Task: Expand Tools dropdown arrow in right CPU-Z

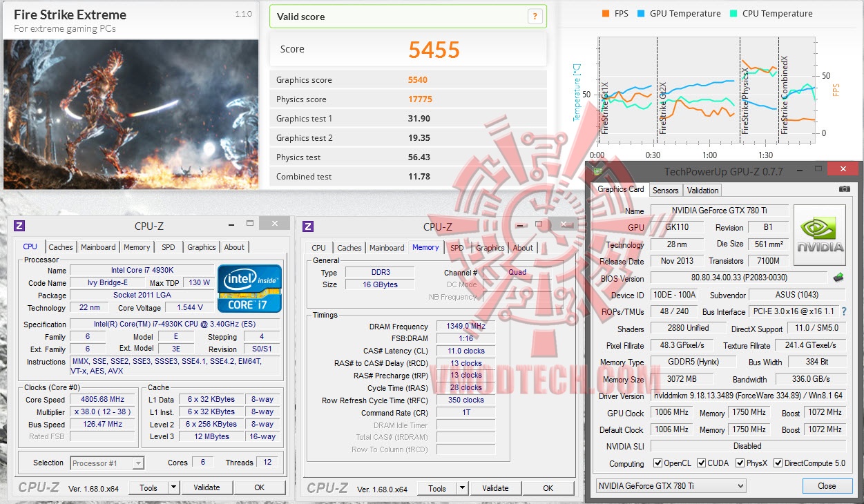Action: (462, 488)
